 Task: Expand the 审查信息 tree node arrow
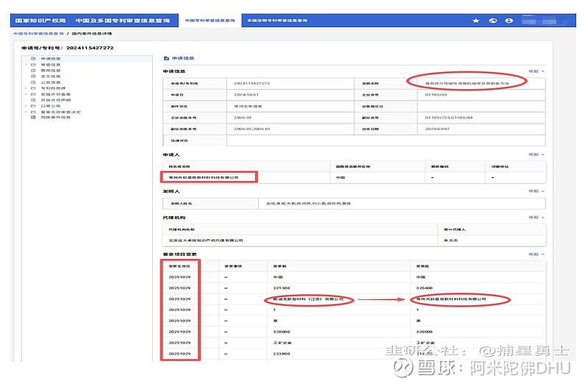(x=26, y=65)
